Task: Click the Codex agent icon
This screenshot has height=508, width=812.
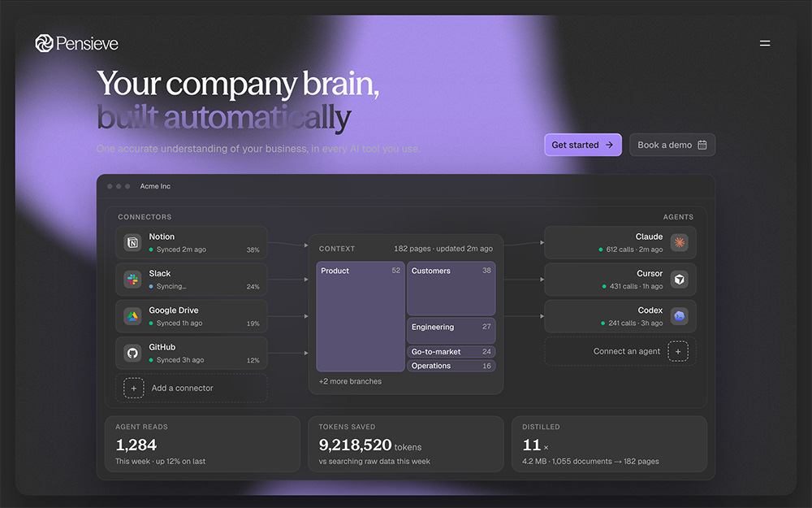Action: pos(680,316)
